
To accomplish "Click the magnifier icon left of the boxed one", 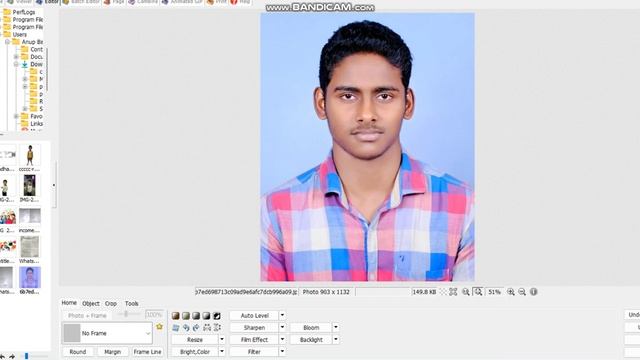I will point(466,292).
